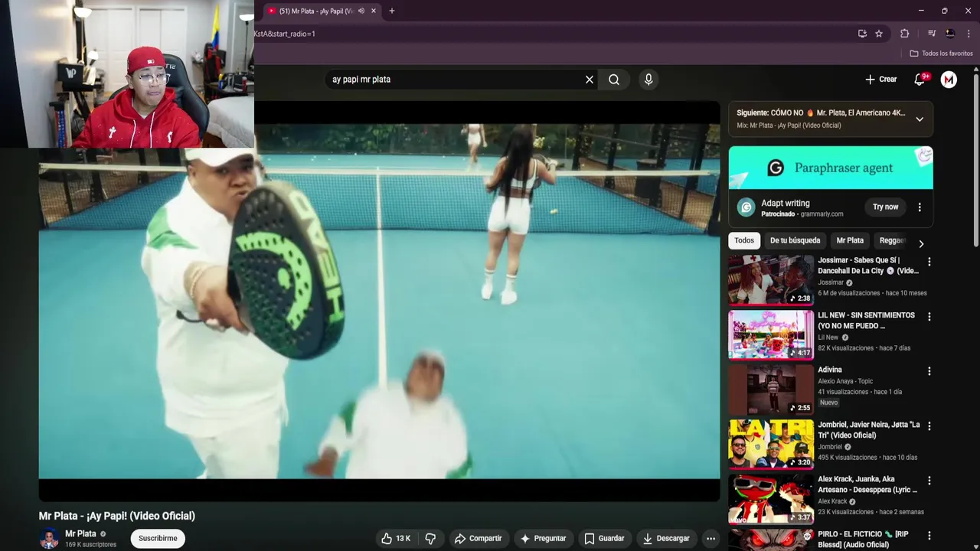Select the Mr Plata filter chip
The height and width of the screenshot is (551, 980).
coord(850,240)
